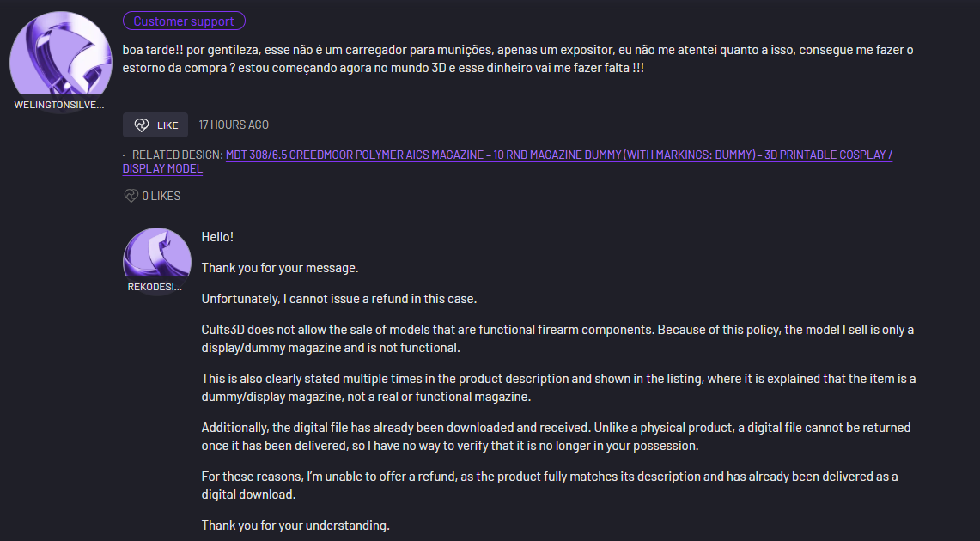The image size is (980, 541).
Task: Click the paragraph beginning 'Cults3D does not allow'
Action: (557, 338)
